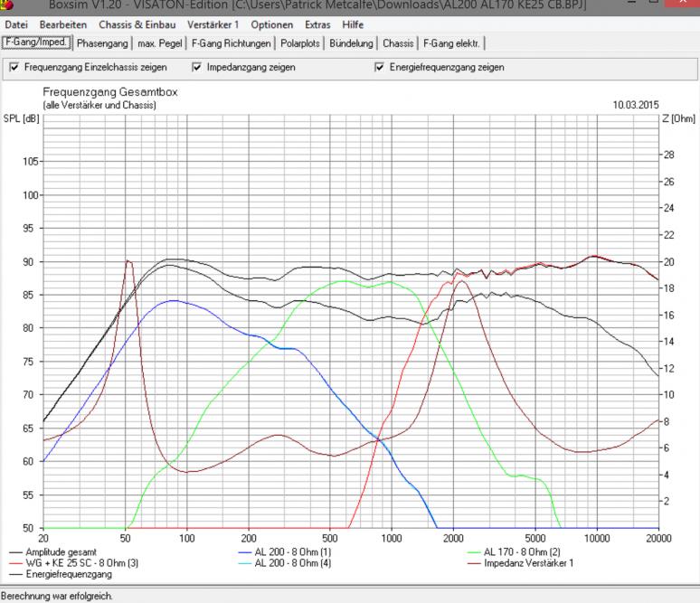Go to the Bündelung tab
Image resolution: width=700 pixels, height=603 pixels.
click(353, 42)
